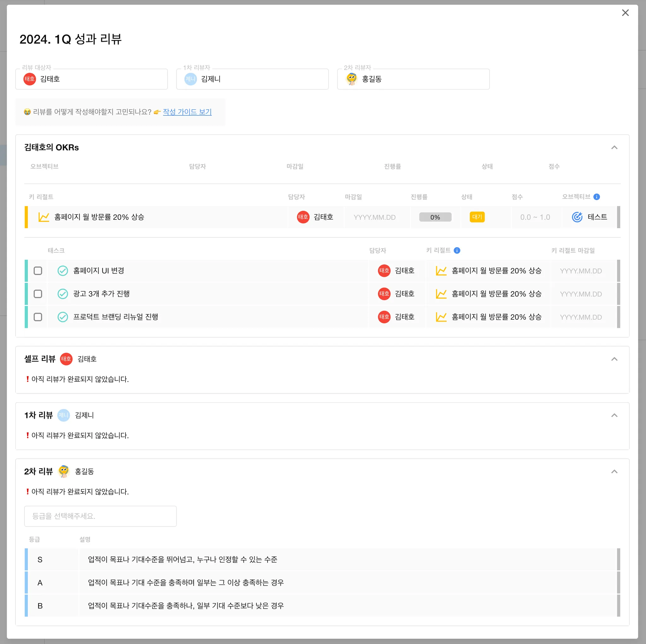Image resolution: width=646 pixels, height=644 pixels.
Task: Check the box for 광고 3개 추가 진행 task
Action: point(38,294)
